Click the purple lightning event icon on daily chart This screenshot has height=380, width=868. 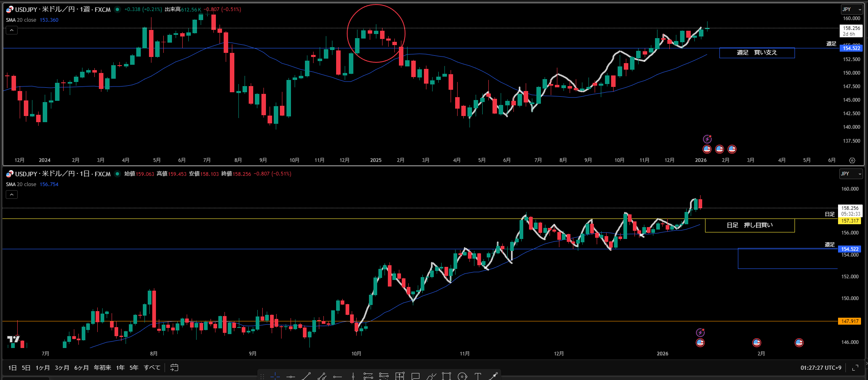[700, 332]
